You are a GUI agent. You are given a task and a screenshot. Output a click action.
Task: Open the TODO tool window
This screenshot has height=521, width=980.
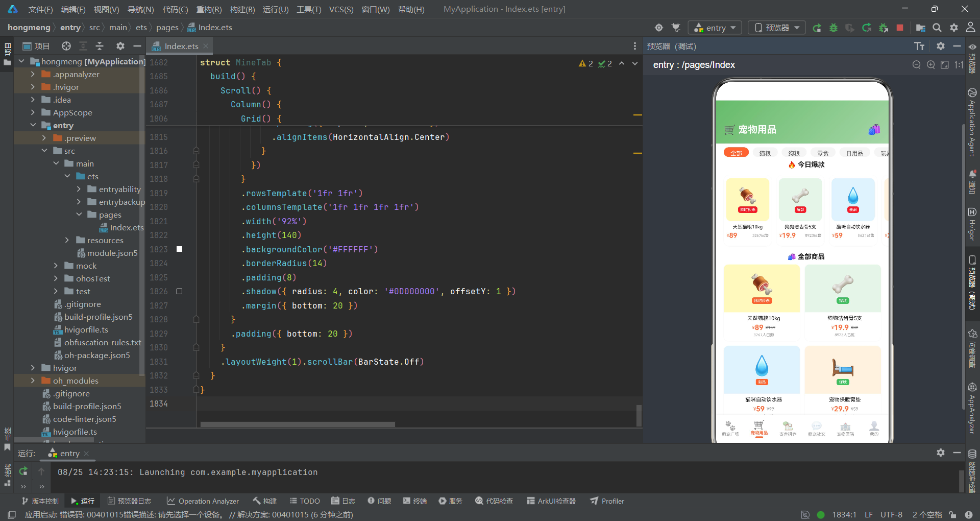[x=305, y=501]
